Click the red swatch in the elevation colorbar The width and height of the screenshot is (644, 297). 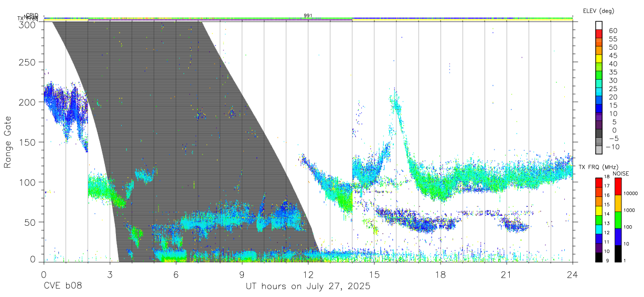[599, 34]
